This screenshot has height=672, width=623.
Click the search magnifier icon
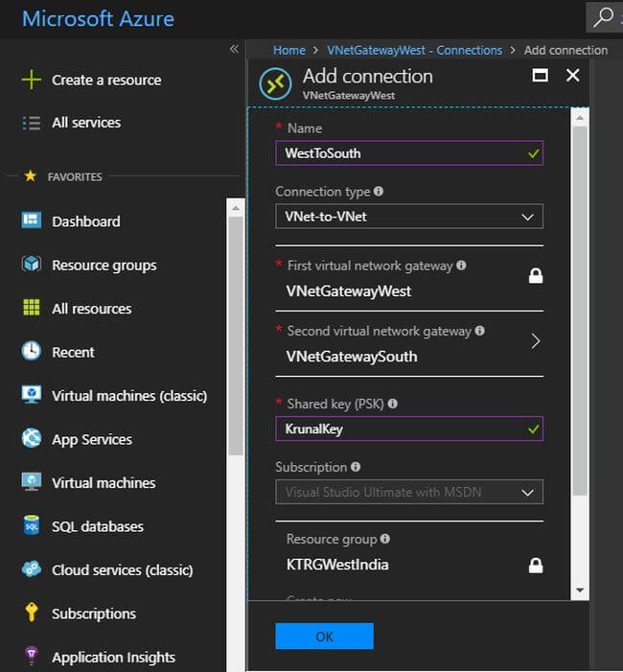click(x=603, y=17)
